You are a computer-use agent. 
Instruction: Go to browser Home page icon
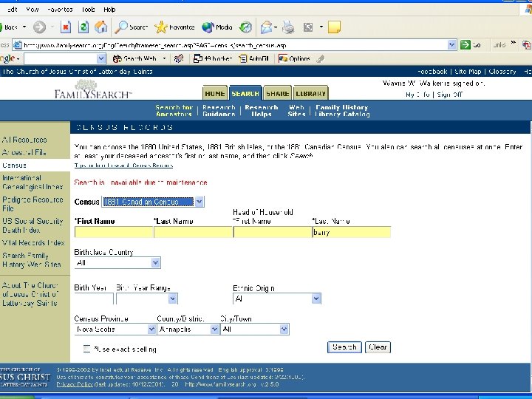click(x=100, y=27)
